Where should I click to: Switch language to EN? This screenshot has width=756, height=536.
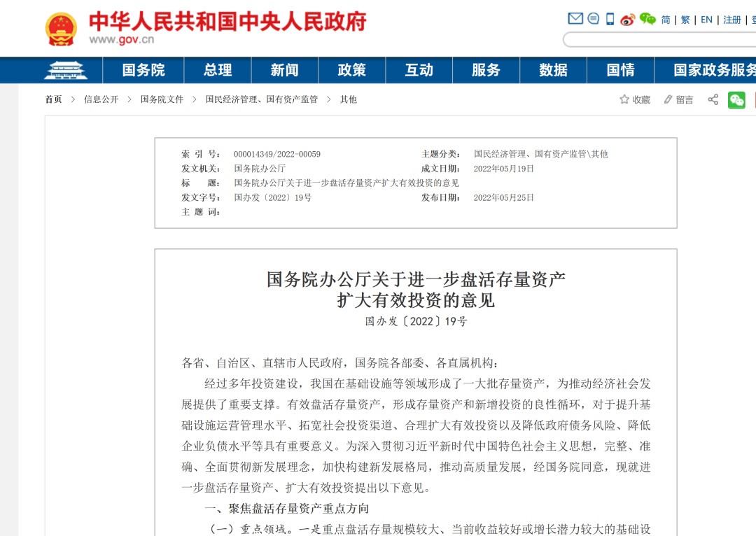tap(706, 20)
